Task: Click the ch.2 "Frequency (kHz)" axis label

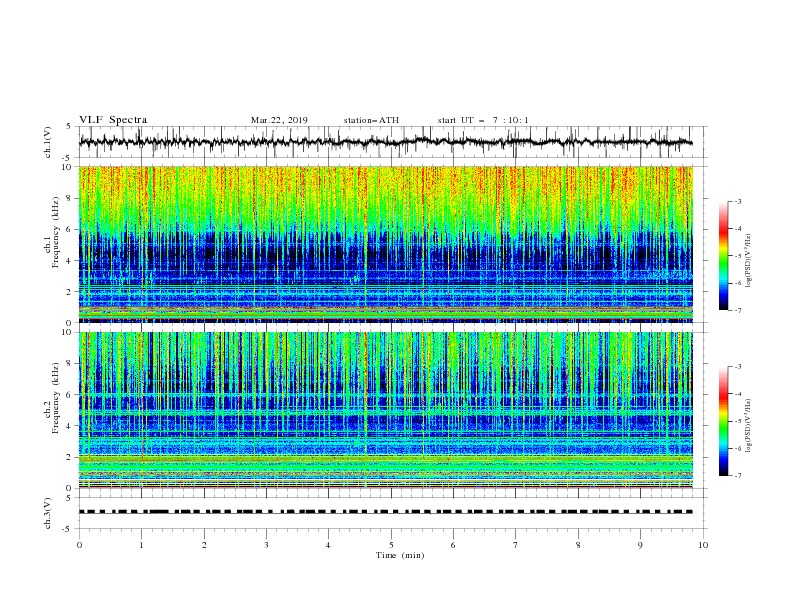Action: [x=56, y=398]
